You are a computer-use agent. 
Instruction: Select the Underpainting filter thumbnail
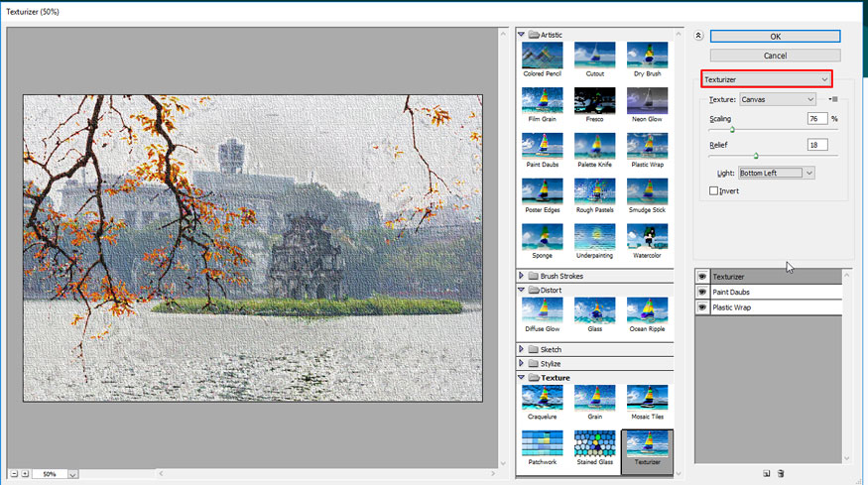click(x=594, y=237)
